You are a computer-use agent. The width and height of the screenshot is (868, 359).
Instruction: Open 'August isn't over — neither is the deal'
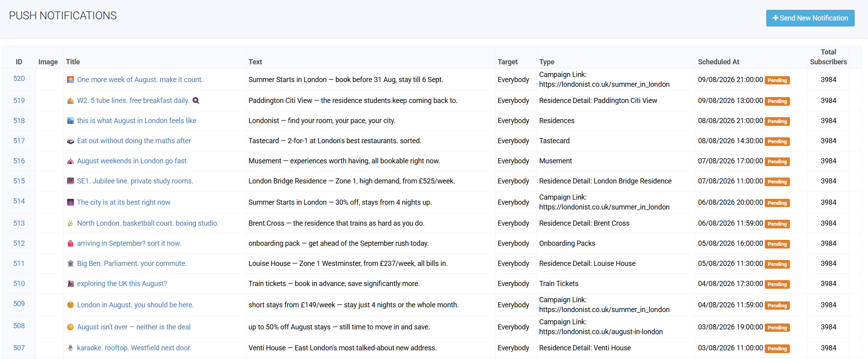(134, 327)
